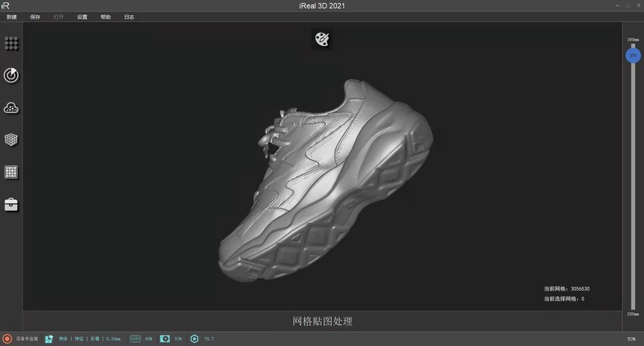Select the point cloud icon in sidebar
Viewport: 644px width, 346px height.
pyautogui.click(x=11, y=108)
